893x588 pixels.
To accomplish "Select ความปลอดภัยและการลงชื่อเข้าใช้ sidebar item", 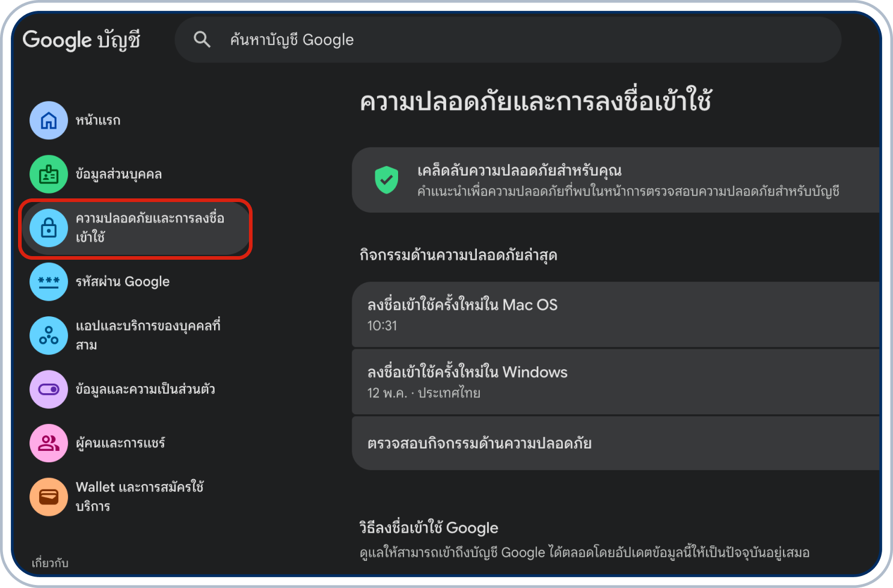I will click(x=136, y=228).
